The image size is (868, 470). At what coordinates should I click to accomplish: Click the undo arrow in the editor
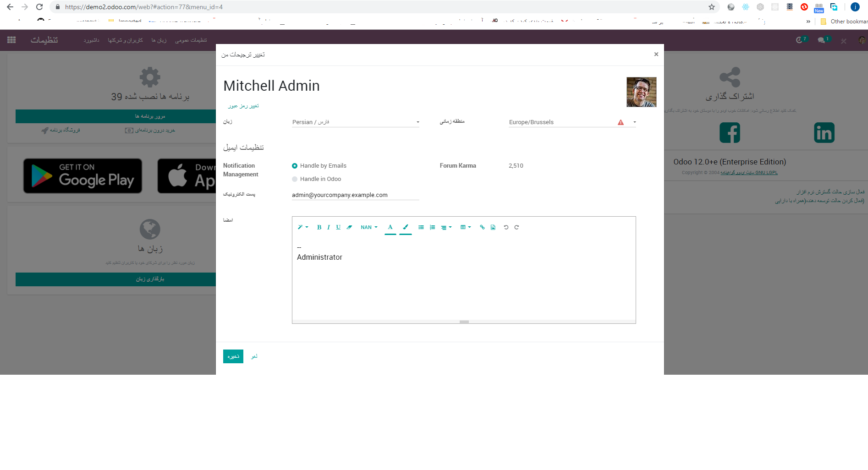coord(506,227)
